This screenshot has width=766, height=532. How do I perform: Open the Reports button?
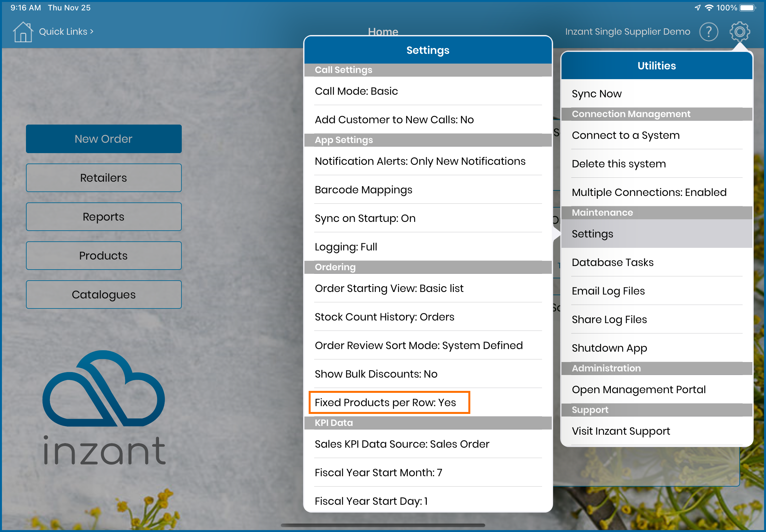(104, 217)
